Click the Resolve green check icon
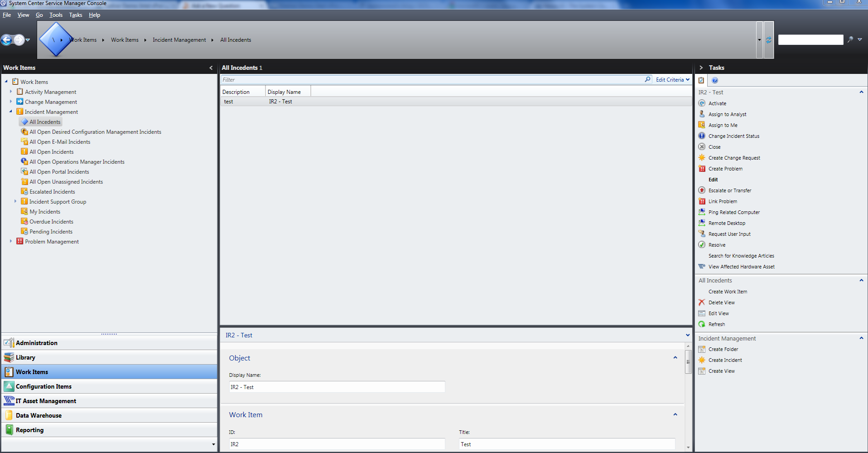 point(702,245)
